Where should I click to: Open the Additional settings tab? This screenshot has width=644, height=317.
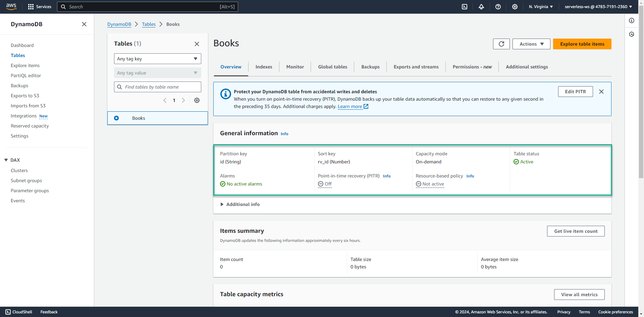point(527,67)
